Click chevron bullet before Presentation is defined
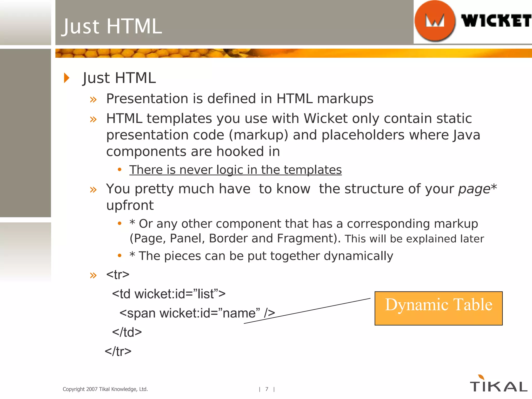Screen dimensions: 532x399 click(93, 99)
